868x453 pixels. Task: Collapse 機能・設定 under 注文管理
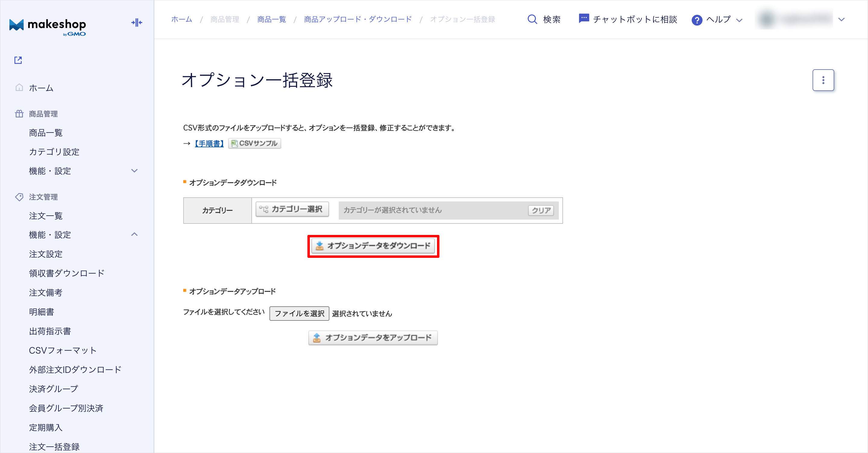coord(134,234)
